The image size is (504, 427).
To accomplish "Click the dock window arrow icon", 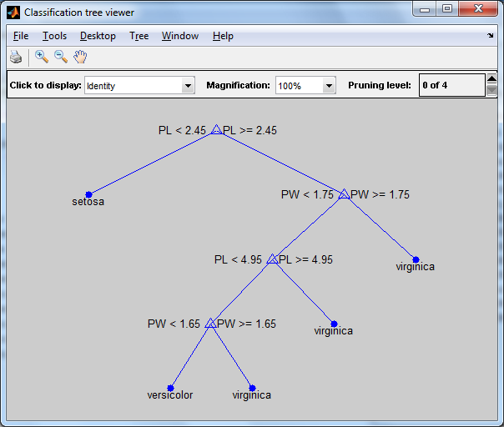I will [x=490, y=35].
